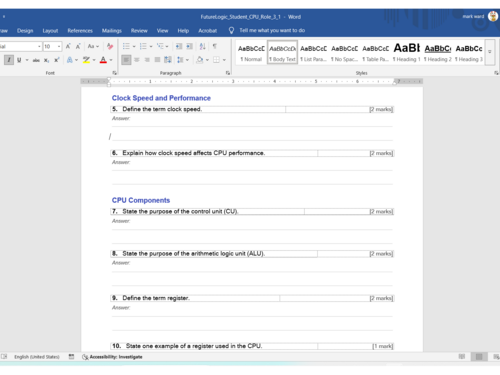Toggle Underline formatting
Image resolution: width=500 pixels, height=375 pixels.
click(19, 60)
